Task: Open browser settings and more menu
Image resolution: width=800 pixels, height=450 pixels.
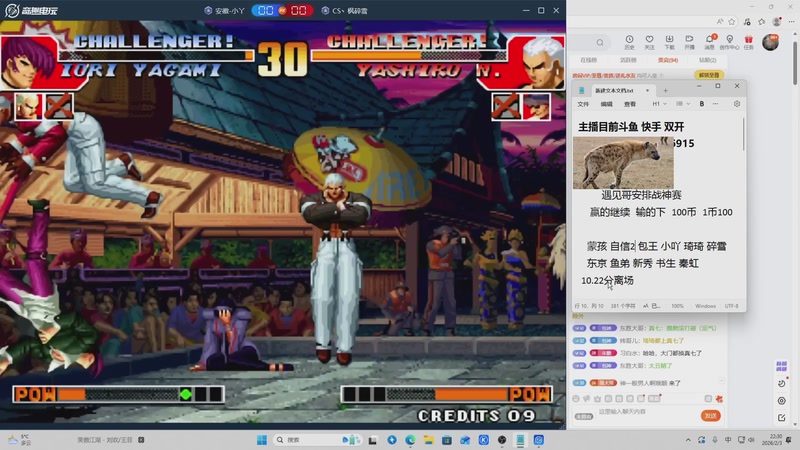Action: [x=791, y=21]
